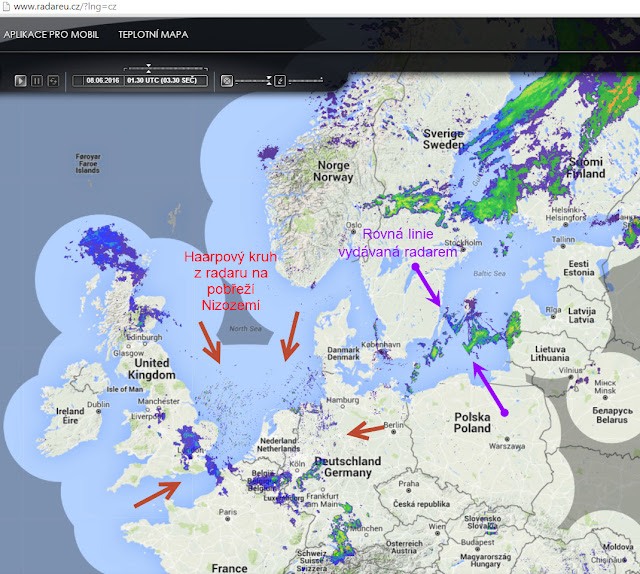Click the radar opacity slider handle
Screen dimensions: 640x574
(x=269, y=80)
